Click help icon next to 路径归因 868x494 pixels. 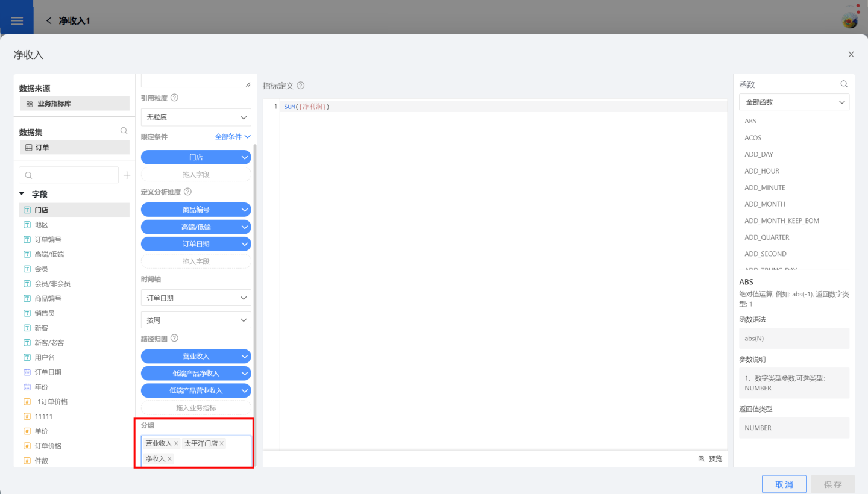click(x=175, y=339)
